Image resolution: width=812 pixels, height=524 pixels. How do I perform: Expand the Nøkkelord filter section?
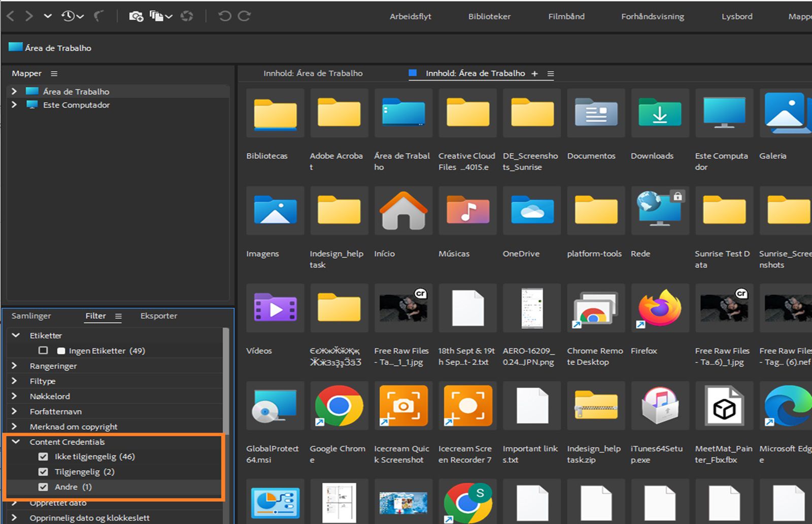tap(14, 396)
